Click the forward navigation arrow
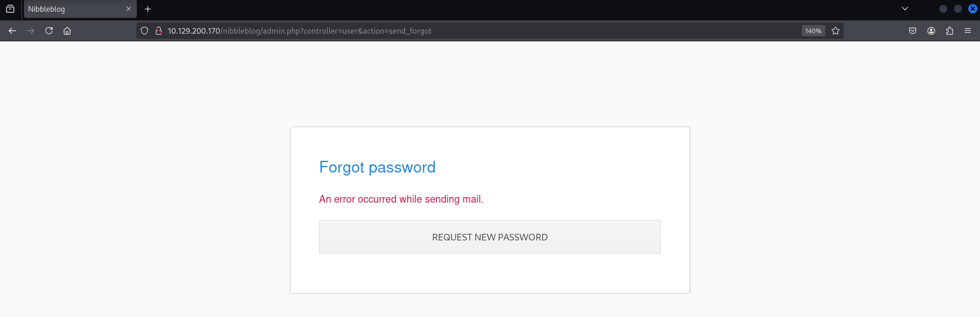 tap(31, 31)
